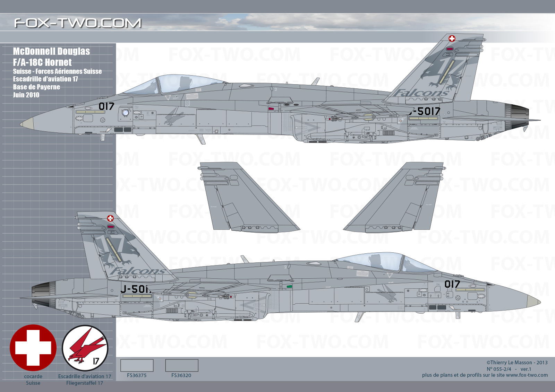
Task: Click the Swiss cross on upper aircraft tail
Action: click(452, 38)
